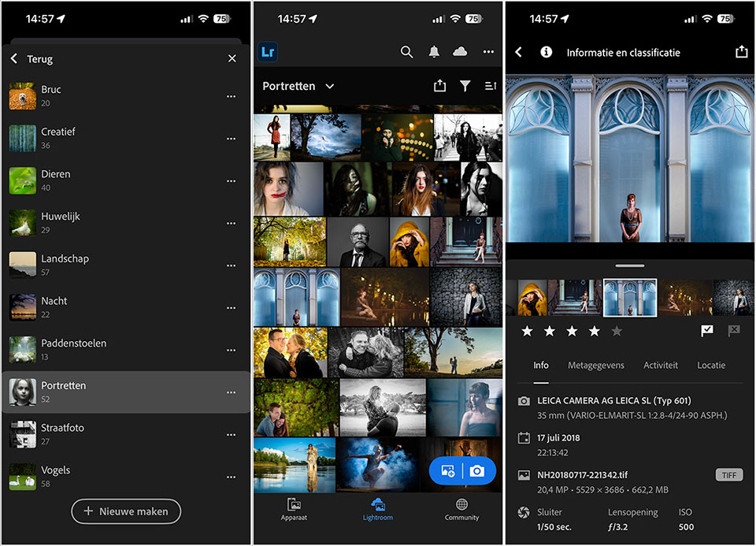The image size is (756, 546).
Task: Open search with the magnifying glass icon
Action: (406, 52)
